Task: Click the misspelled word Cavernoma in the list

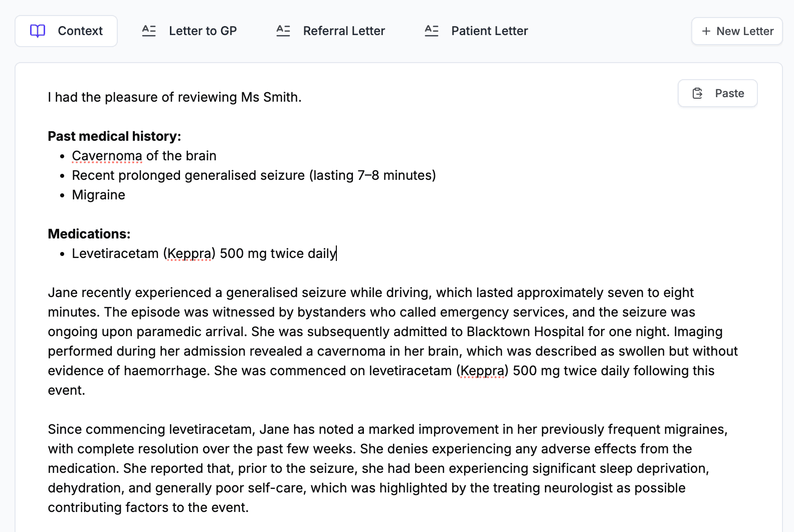Action: 107,156
